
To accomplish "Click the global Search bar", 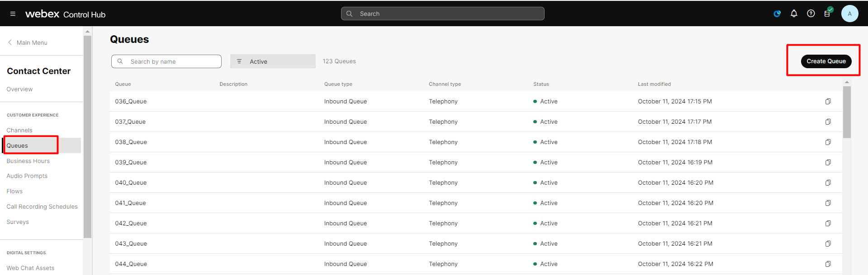I will 442,14.
